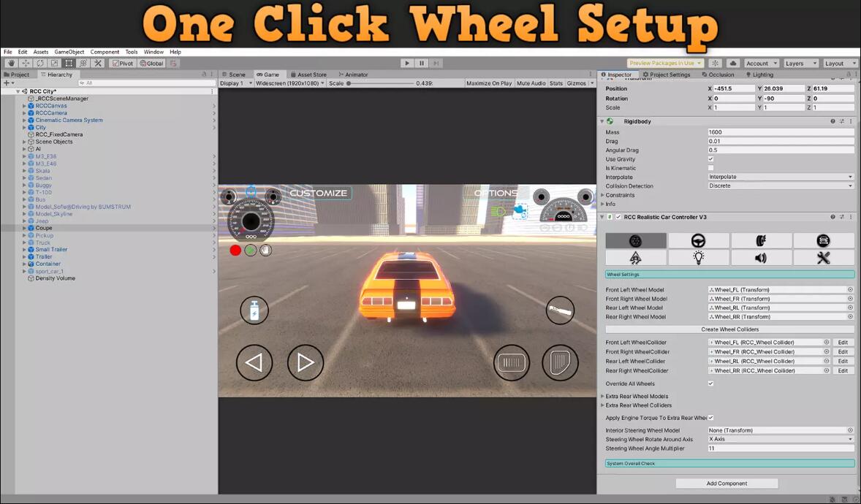This screenshot has width=861, height=504.
Task: Toggle the Override All Wheels checkbox
Action: 710,383
